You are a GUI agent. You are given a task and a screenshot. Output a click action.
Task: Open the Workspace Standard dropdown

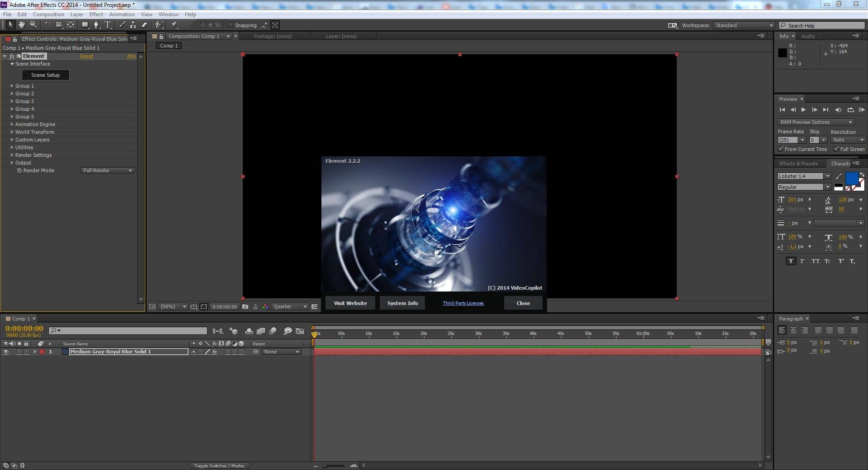coord(744,25)
